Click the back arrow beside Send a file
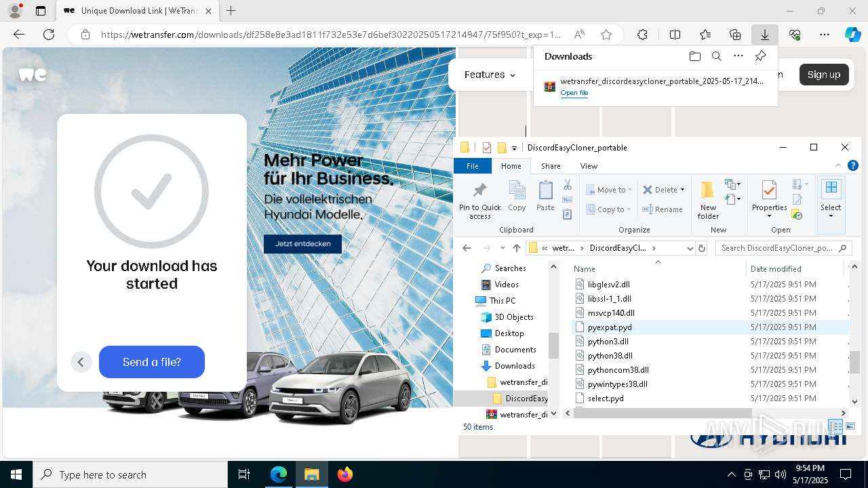 81,362
